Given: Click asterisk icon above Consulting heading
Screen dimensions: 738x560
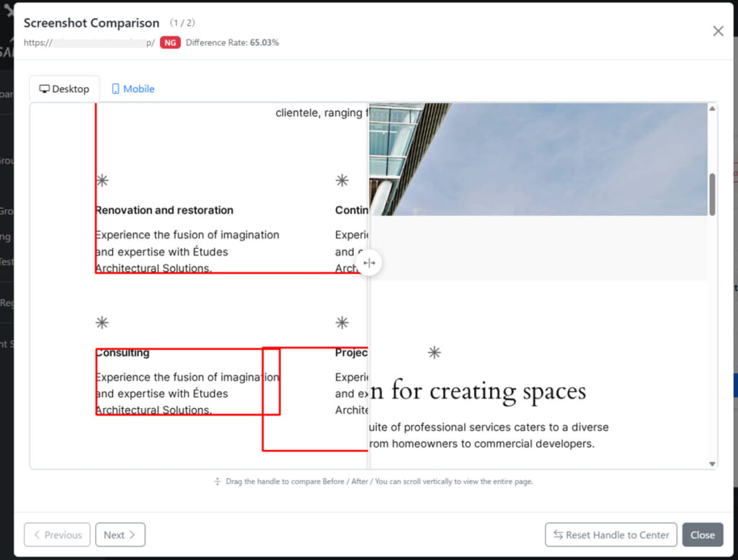Looking at the screenshot, I should (x=102, y=322).
